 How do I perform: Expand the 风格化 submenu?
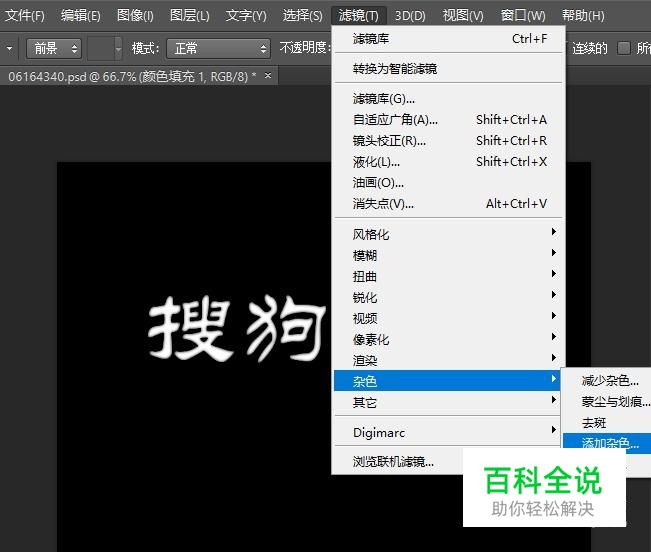click(450, 234)
